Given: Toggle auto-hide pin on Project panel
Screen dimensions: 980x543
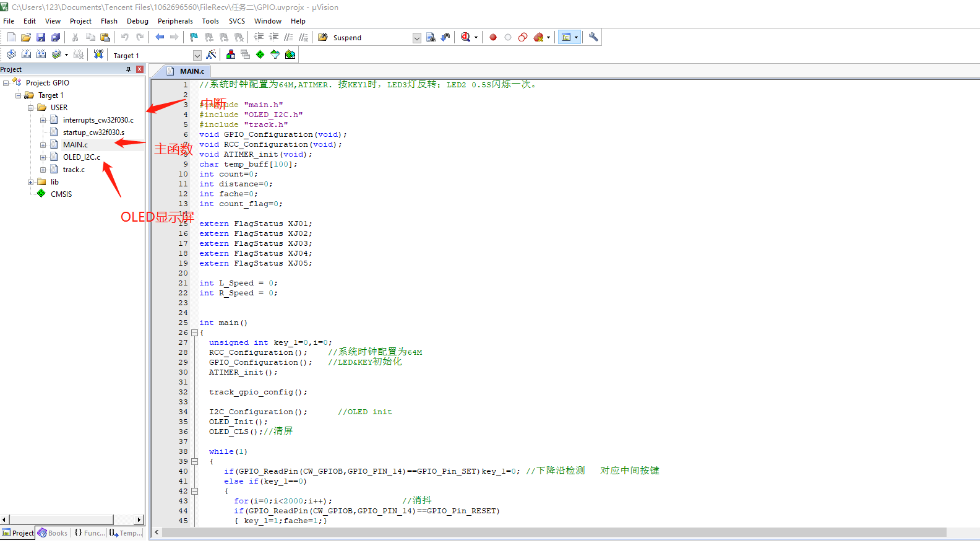Looking at the screenshot, I should coord(128,69).
